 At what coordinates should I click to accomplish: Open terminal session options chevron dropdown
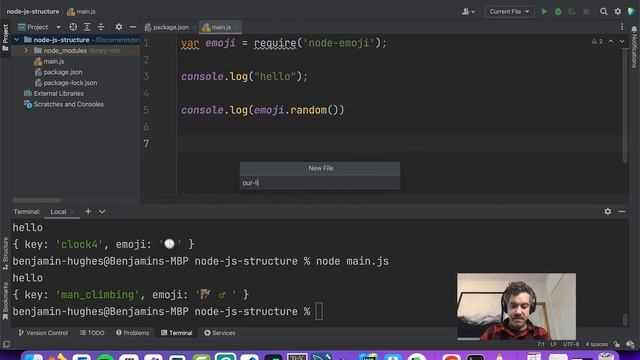[102, 211]
